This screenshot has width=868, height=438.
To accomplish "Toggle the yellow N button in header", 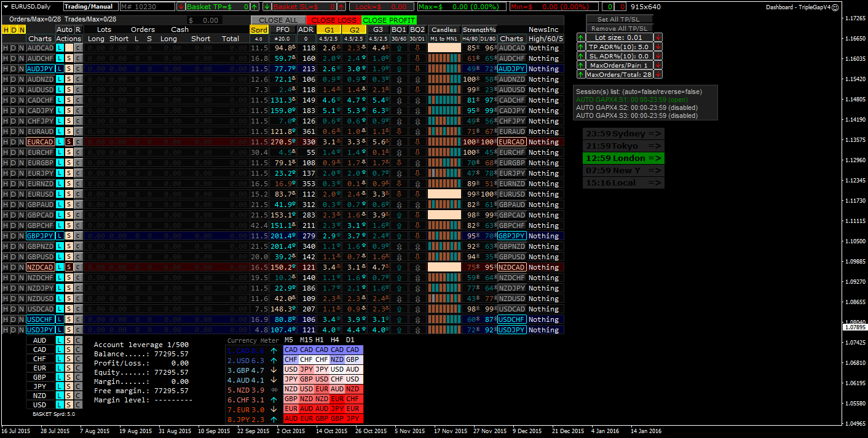I will pos(22,29).
